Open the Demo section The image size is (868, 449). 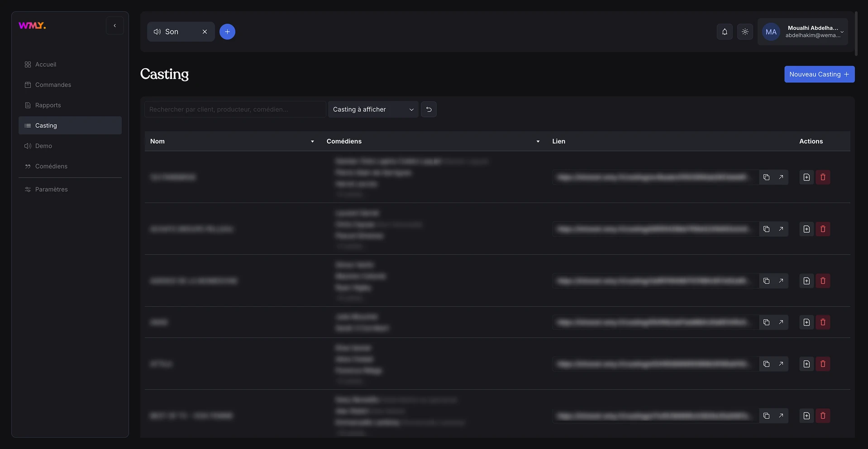(x=70, y=146)
